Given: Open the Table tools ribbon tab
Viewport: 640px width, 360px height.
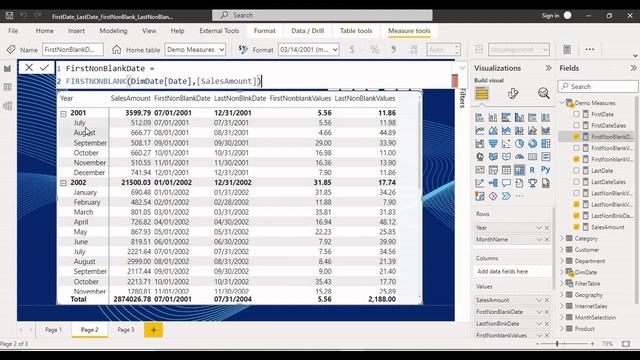Looking at the screenshot, I should pos(356,31).
